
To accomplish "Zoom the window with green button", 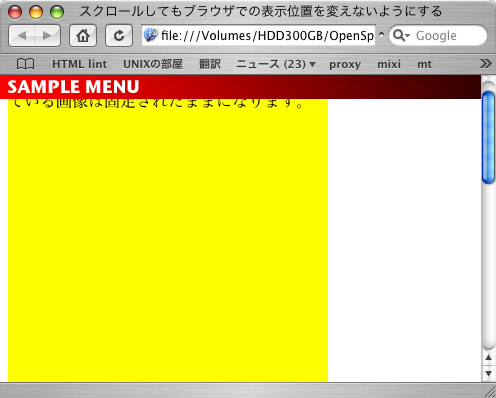I will click(x=57, y=12).
